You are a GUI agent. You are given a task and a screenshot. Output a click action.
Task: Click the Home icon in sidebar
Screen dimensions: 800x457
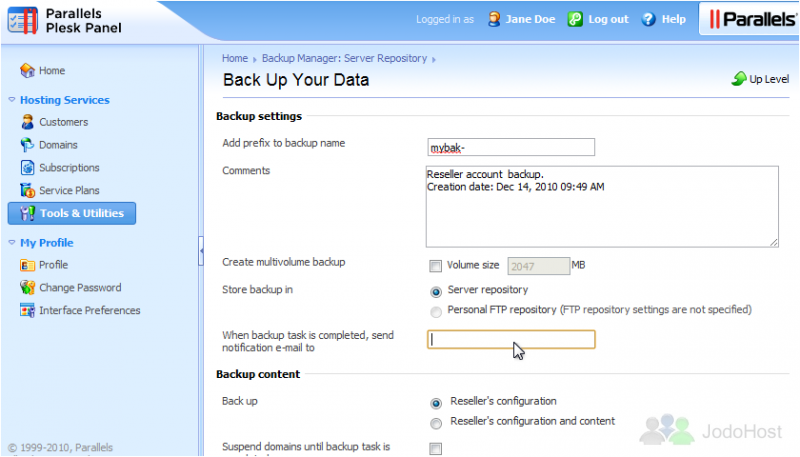[x=27, y=71]
